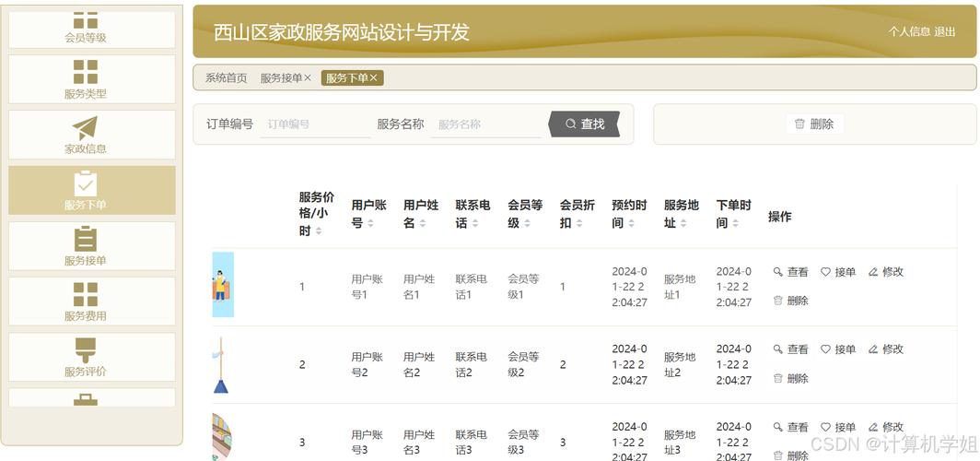Focus the 服务名称 input field
980x461 pixels.
(486, 124)
